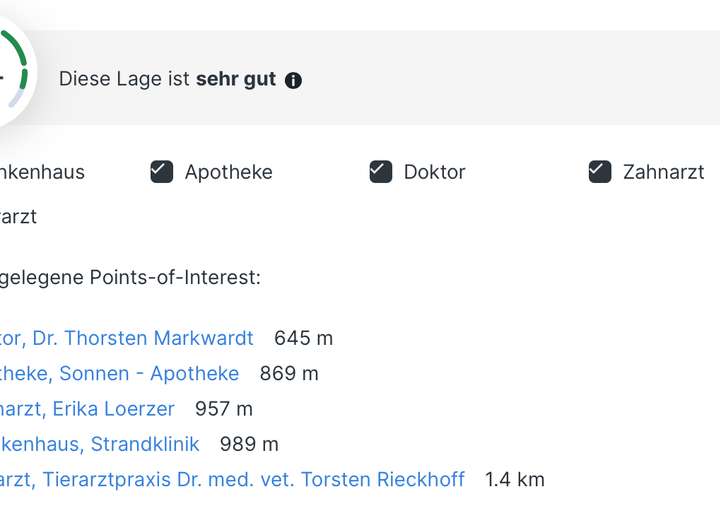Click the Doktor filter label

click(434, 172)
